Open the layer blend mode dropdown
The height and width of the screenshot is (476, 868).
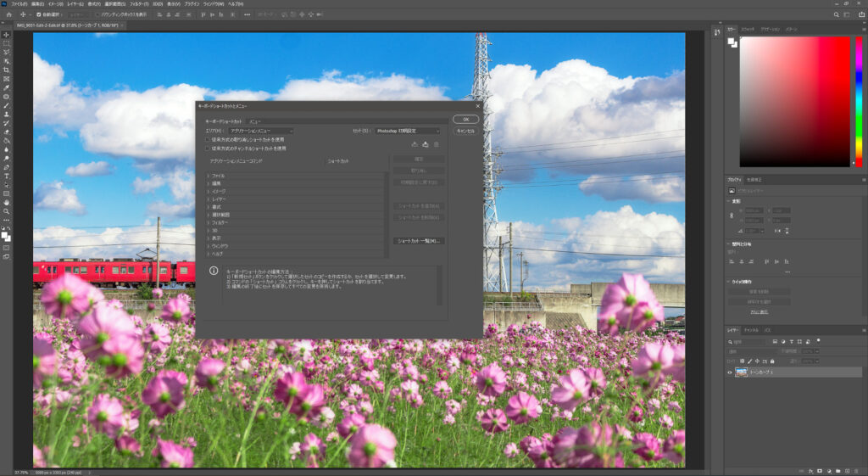[x=752, y=351]
